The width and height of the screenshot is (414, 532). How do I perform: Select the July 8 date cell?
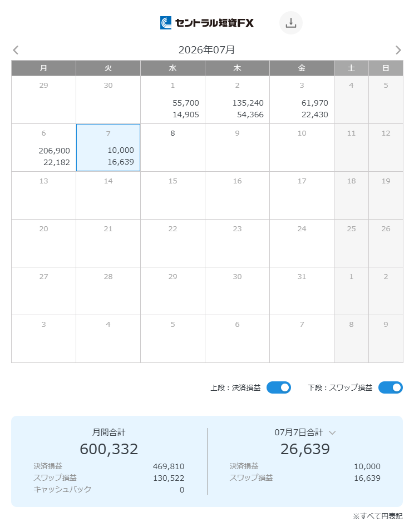click(x=173, y=147)
